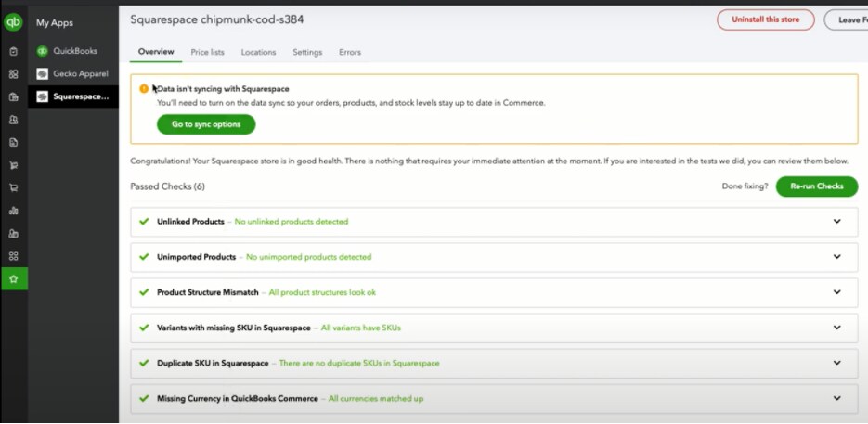Click the cut-off Leave button at top right

point(846,19)
